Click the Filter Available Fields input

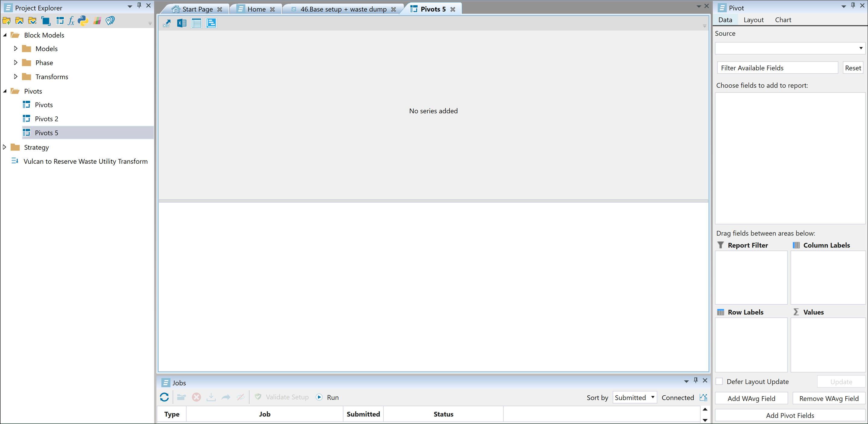(777, 68)
